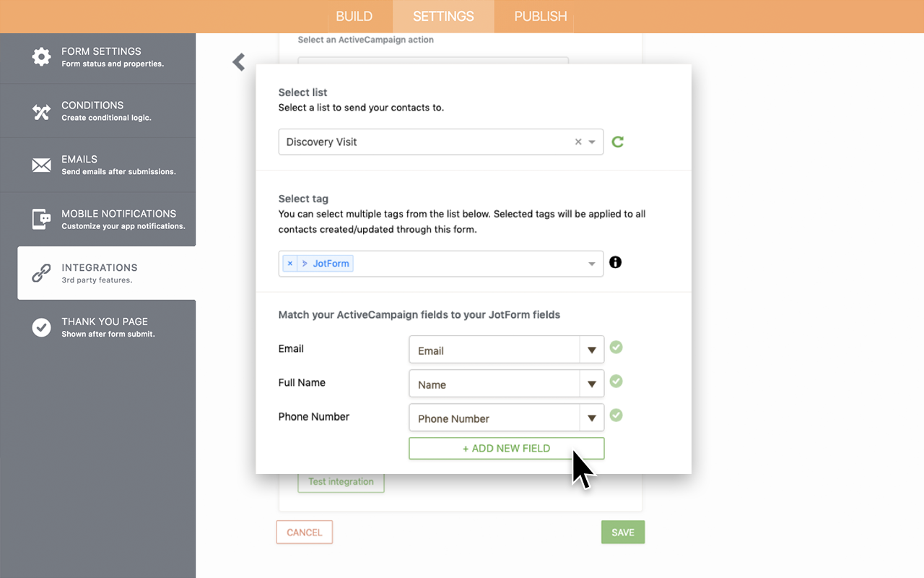Remove the JotForm tag with its × button
This screenshot has height=578, width=924.
[289, 263]
